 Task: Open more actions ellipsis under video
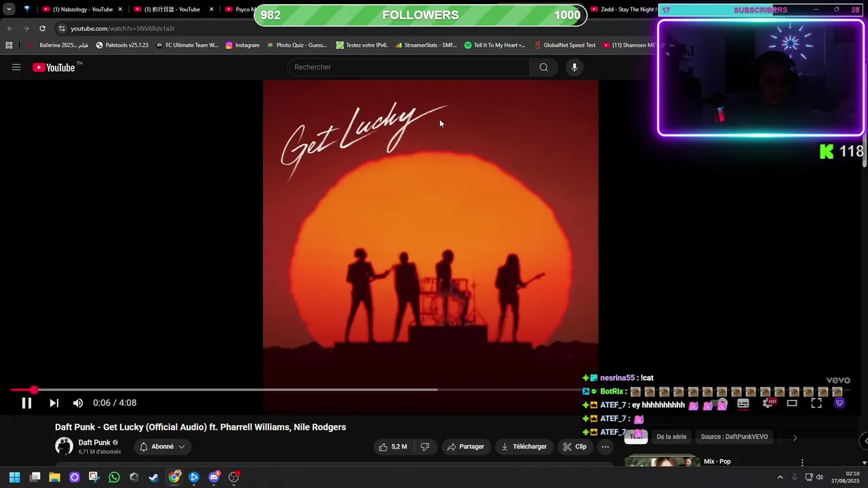(x=605, y=447)
